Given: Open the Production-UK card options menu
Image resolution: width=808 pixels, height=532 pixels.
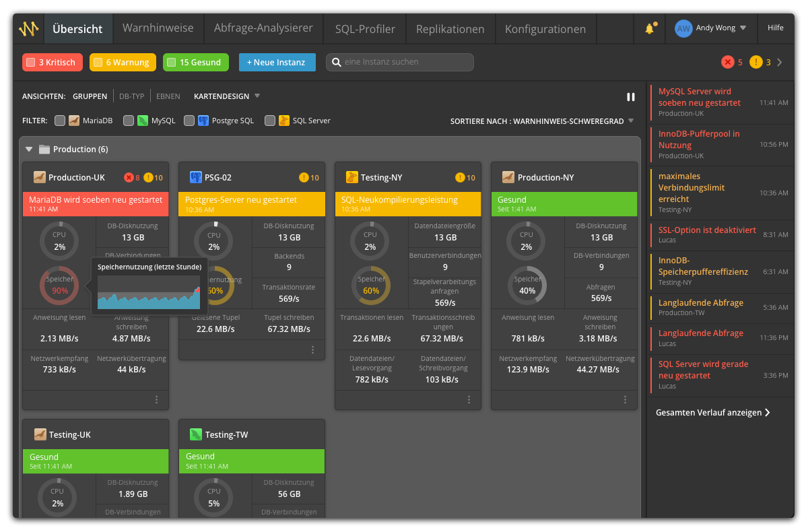Looking at the screenshot, I should [157, 399].
